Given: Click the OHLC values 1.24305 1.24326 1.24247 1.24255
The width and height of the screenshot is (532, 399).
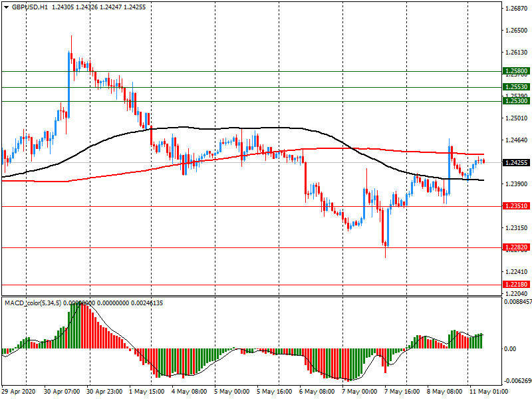Looking at the screenshot, I should (x=98, y=7).
